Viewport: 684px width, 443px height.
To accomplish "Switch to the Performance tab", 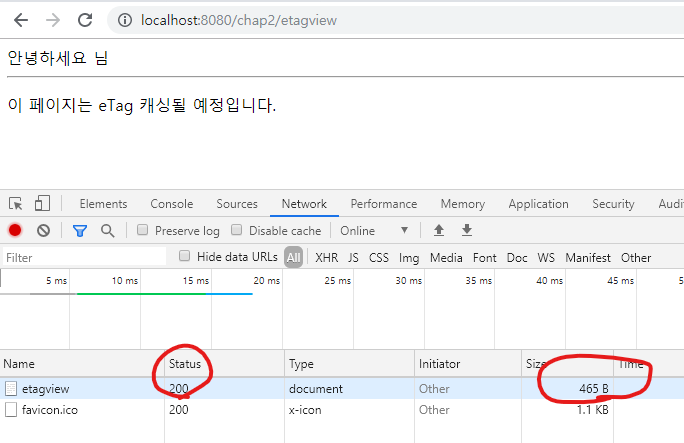I will tap(384, 204).
